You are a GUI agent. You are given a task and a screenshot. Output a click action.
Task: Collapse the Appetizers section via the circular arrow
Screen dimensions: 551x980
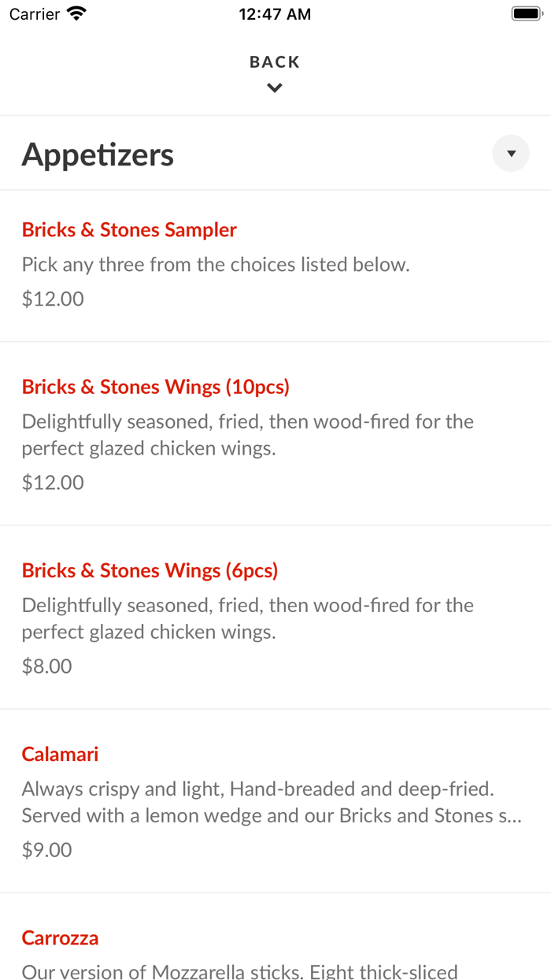(x=510, y=153)
